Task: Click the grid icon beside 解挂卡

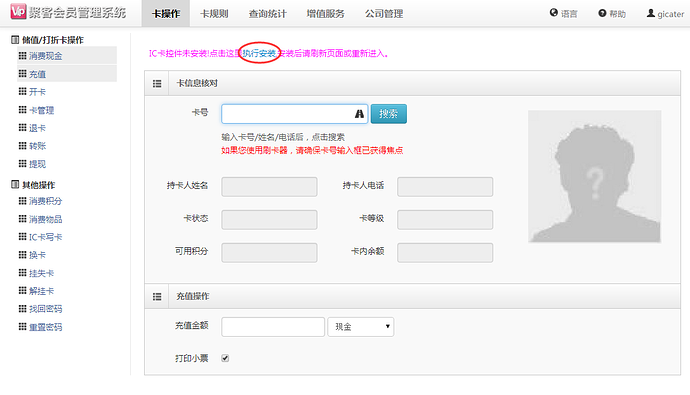Action: [x=22, y=290]
